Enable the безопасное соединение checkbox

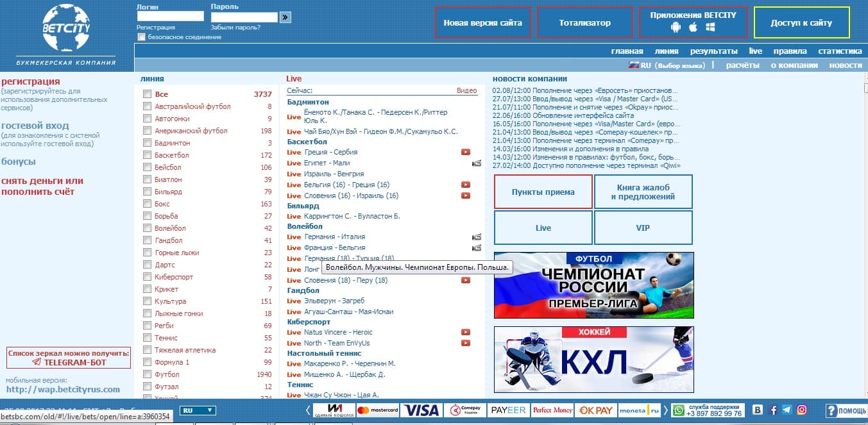pyautogui.click(x=141, y=37)
